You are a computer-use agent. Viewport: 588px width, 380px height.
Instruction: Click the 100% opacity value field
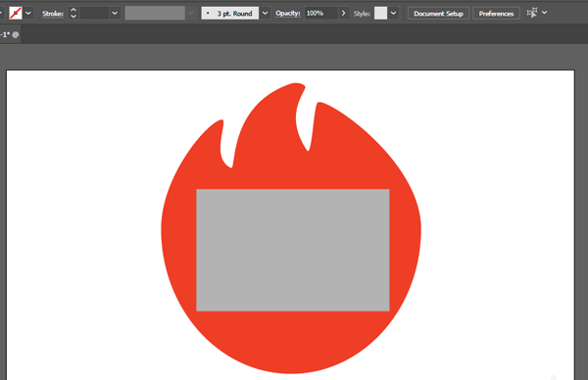click(321, 13)
